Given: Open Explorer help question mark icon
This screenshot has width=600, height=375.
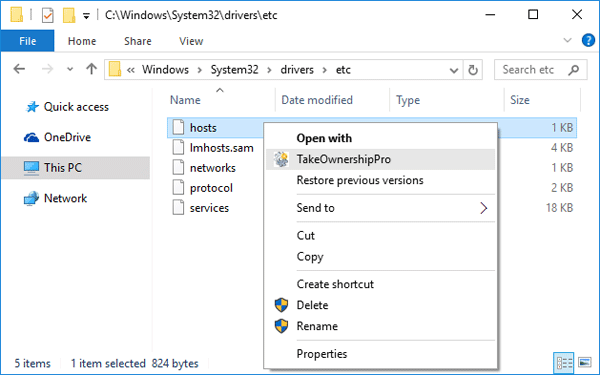Looking at the screenshot, I should click(x=588, y=40).
